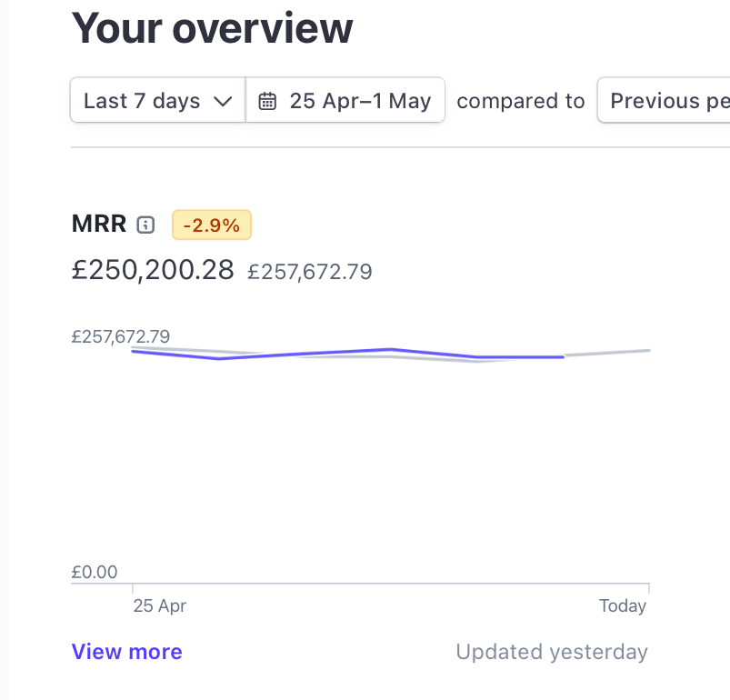Click the £250,200.28 current MRR value
This screenshot has width=730, height=700.
(153, 270)
